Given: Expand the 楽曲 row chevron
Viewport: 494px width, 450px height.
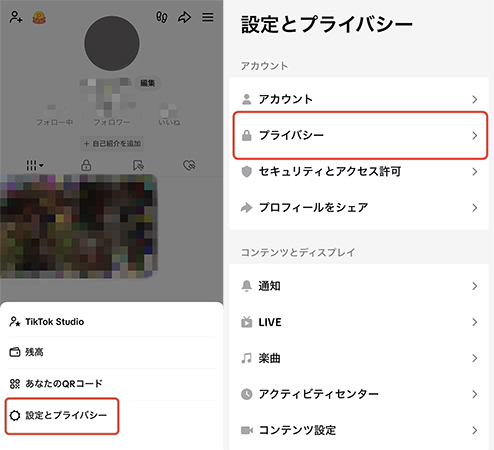Looking at the screenshot, I should 475,358.
